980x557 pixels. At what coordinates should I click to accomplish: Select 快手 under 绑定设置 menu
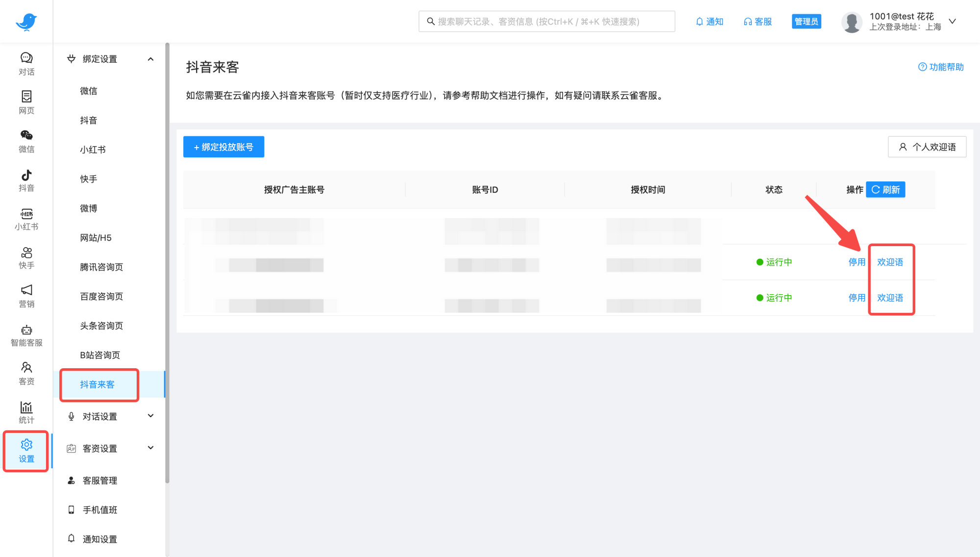(x=89, y=179)
